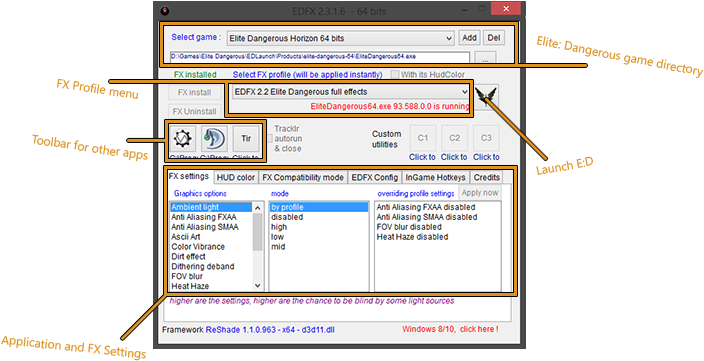This screenshot has width=704, height=361.
Task: Choose 'mid' mode
Action: [x=319, y=247]
